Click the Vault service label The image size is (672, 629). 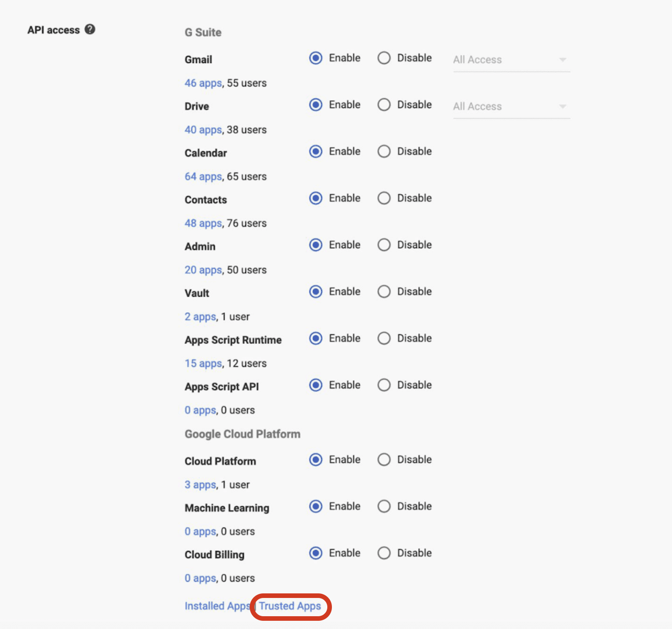(197, 293)
